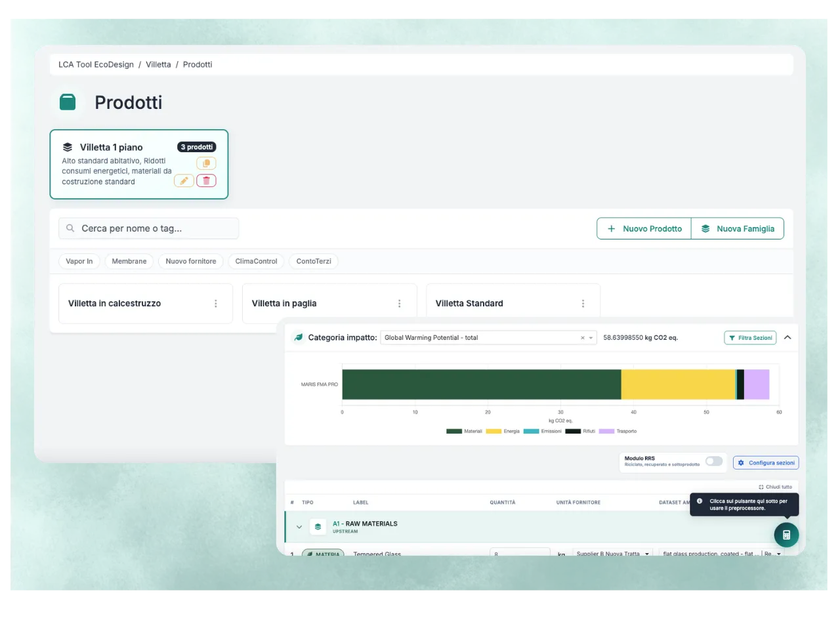
Task: Delete the Villetta 1 piano family
Action: [x=206, y=180]
